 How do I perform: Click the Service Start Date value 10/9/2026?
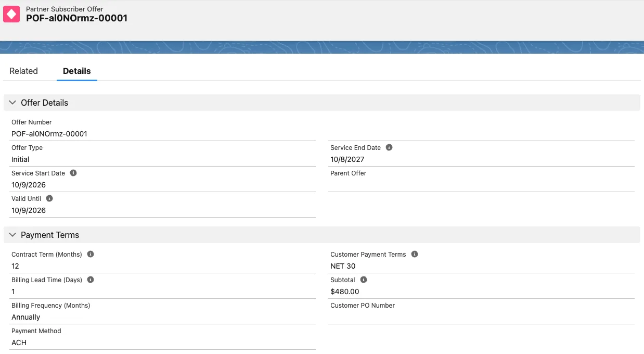pos(29,185)
